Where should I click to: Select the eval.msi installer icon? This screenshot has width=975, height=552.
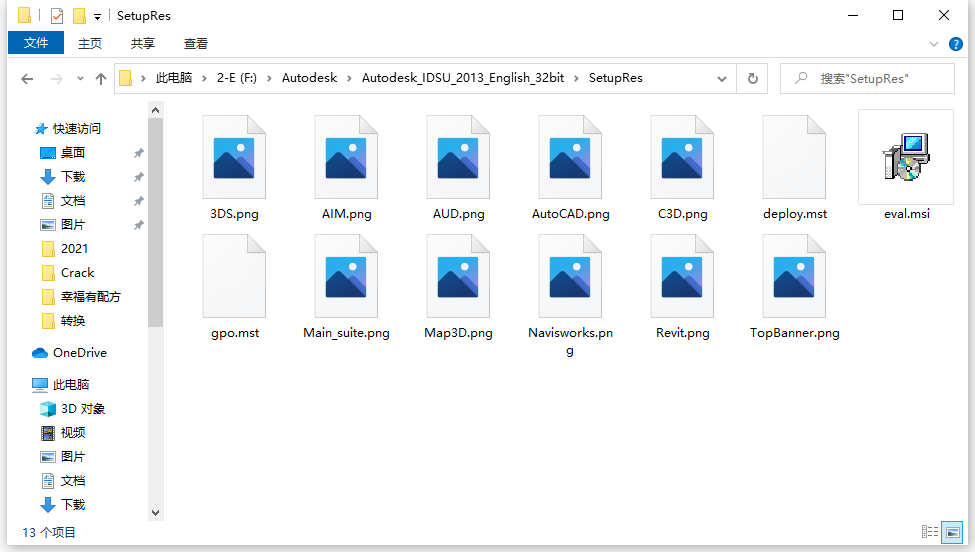pyautogui.click(x=906, y=157)
